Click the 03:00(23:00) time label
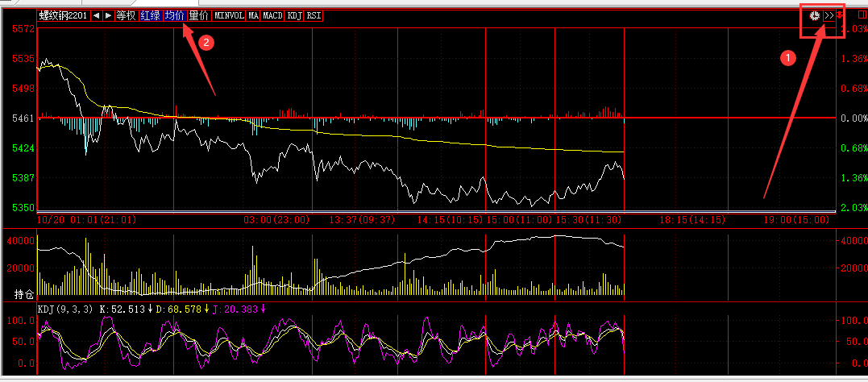 [x=276, y=220]
